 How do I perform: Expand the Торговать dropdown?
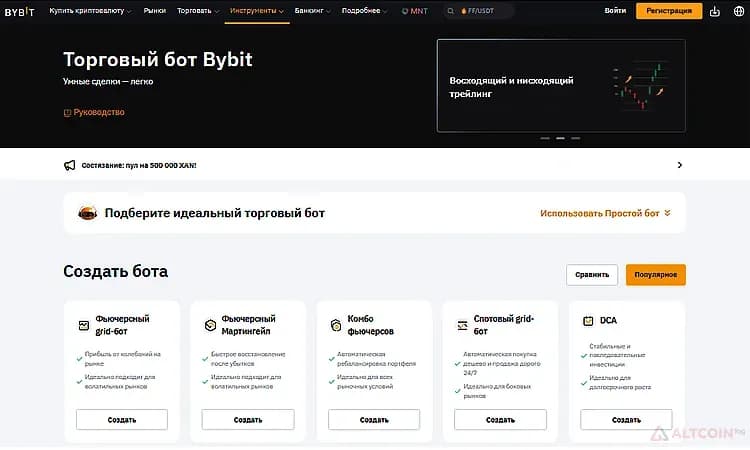pyautogui.click(x=198, y=11)
